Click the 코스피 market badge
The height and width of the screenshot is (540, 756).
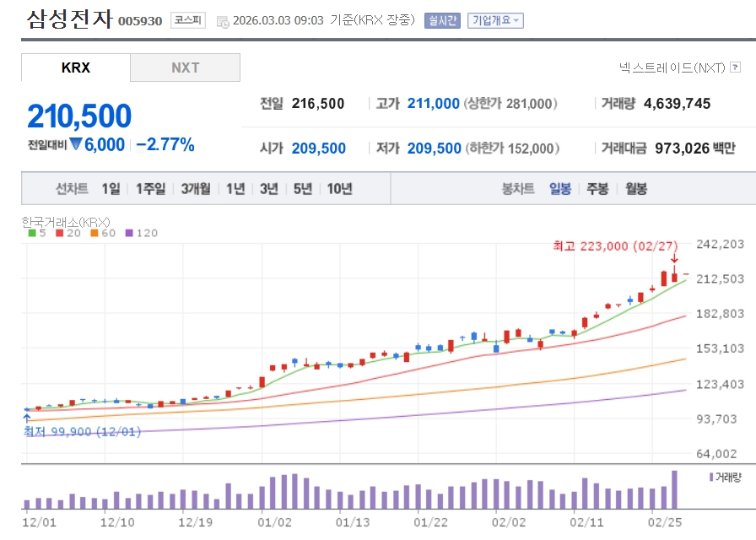pos(186,20)
